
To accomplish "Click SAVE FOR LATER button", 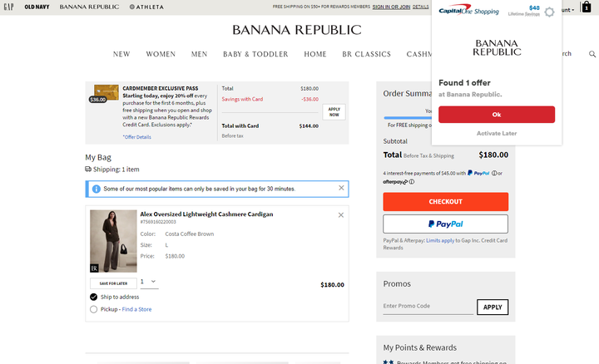I will click(113, 283).
